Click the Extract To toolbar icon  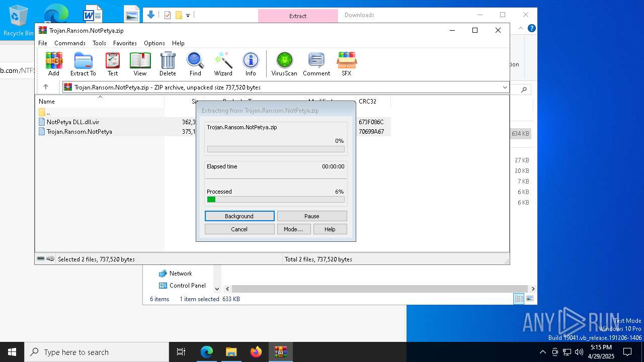[x=83, y=64]
